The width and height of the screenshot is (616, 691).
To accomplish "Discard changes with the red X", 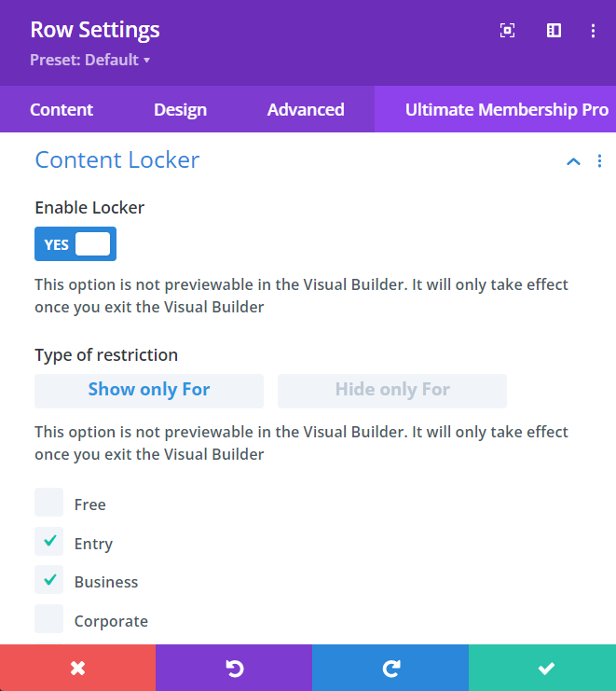I will (77, 668).
